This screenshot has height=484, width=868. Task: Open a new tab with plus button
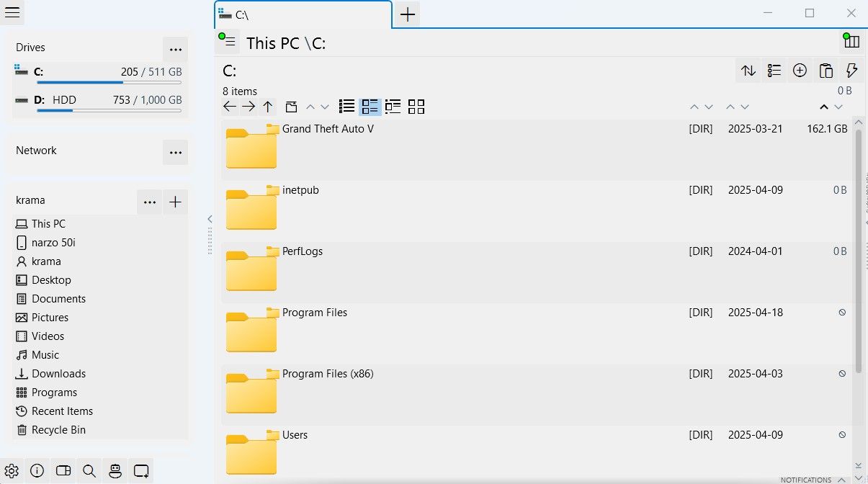pyautogui.click(x=408, y=14)
